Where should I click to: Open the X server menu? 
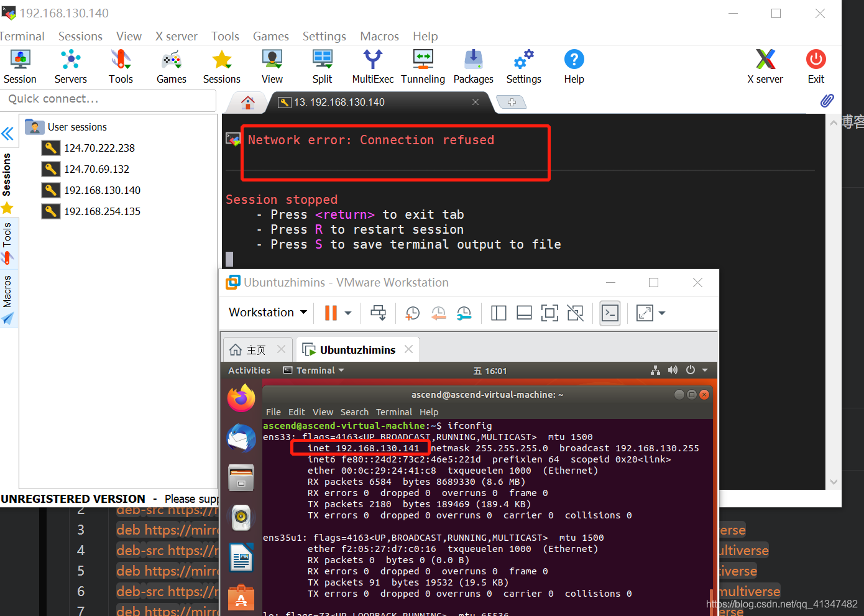pos(177,36)
